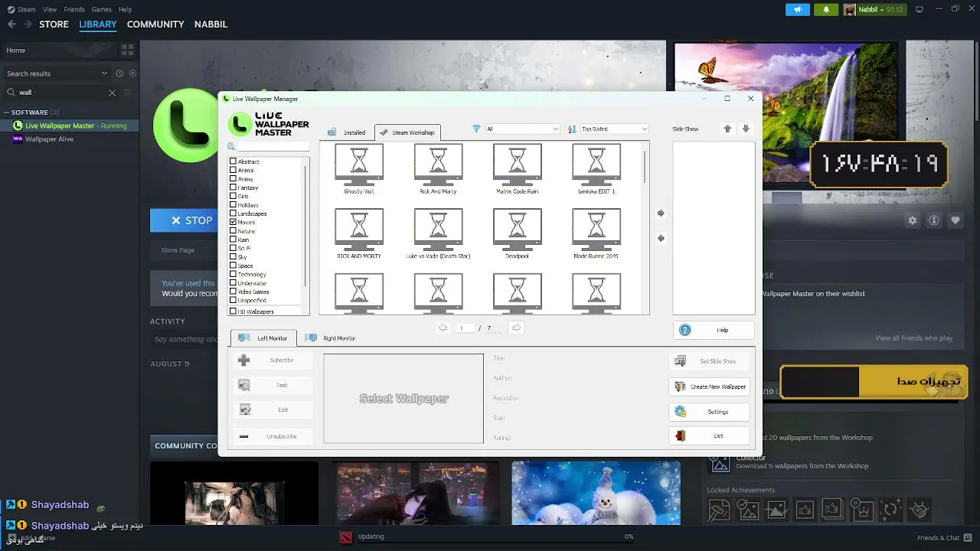Open game info icon in Steam library

[x=934, y=220]
